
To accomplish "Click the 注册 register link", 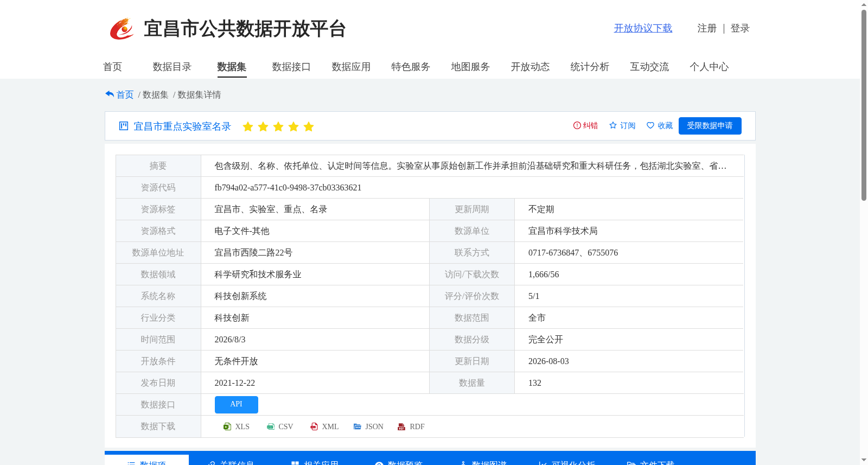I will point(707,28).
